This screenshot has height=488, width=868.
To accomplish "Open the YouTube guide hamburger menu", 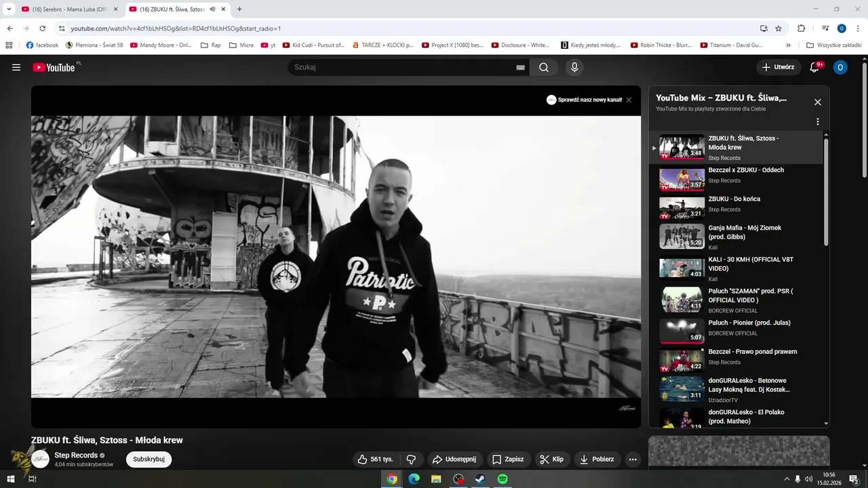I will click(16, 67).
